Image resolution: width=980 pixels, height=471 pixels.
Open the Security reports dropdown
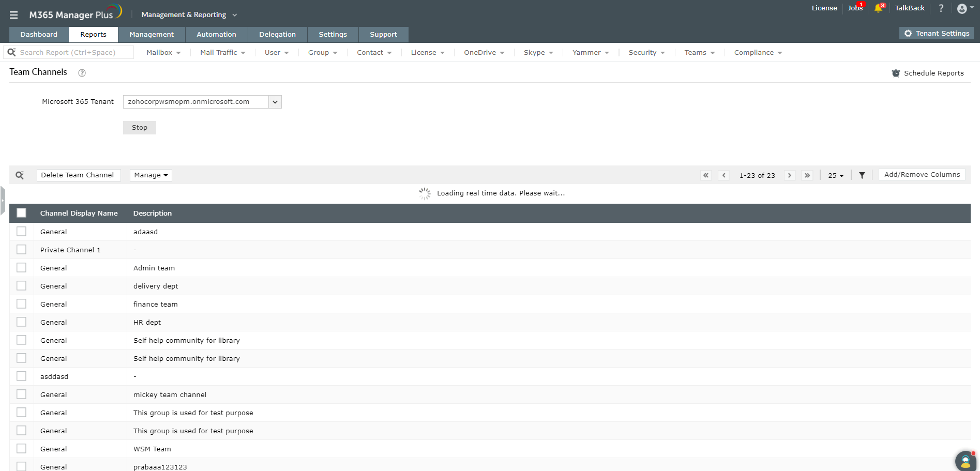(x=646, y=53)
